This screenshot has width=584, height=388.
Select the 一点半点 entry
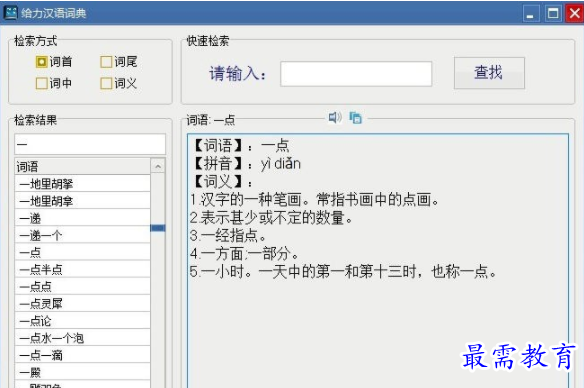pyautogui.click(x=82, y=270)
